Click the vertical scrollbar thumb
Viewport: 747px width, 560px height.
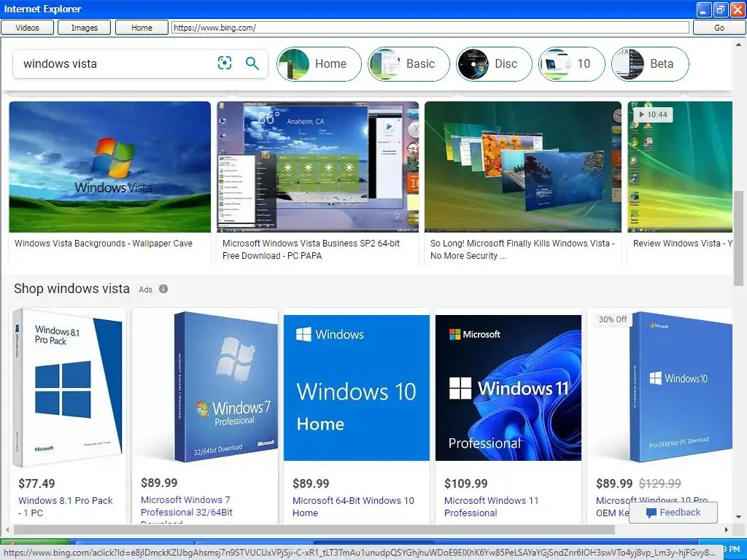pos(738,238)
